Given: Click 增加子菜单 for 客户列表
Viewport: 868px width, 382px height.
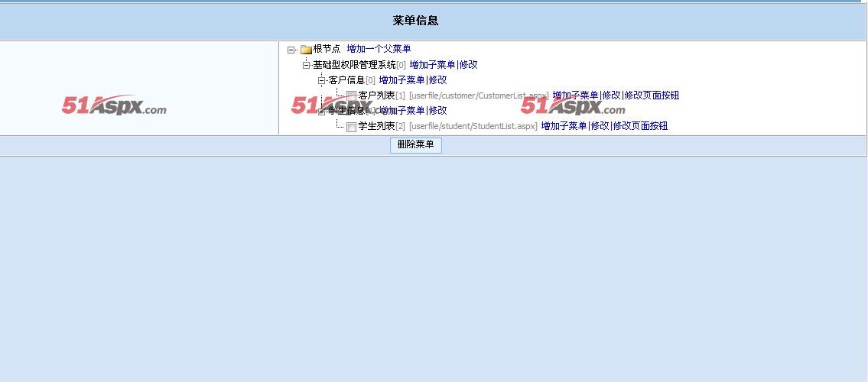Looking at the screenshot, I should pos(575,95).
